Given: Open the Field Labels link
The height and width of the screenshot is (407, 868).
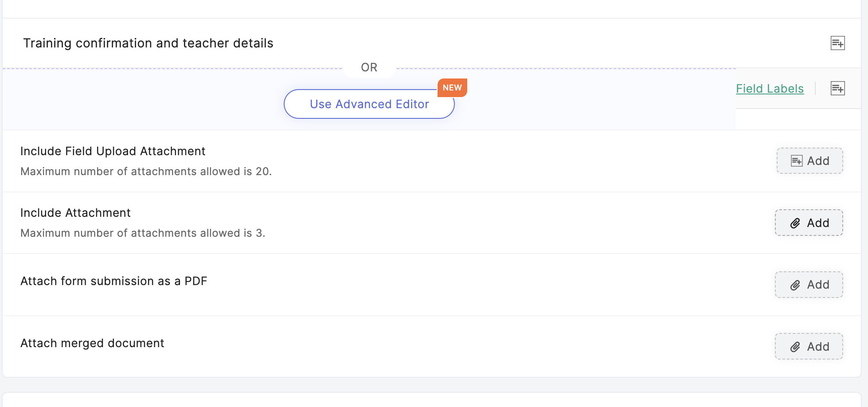Looking at the screenshot, I should tap(770, 89).
